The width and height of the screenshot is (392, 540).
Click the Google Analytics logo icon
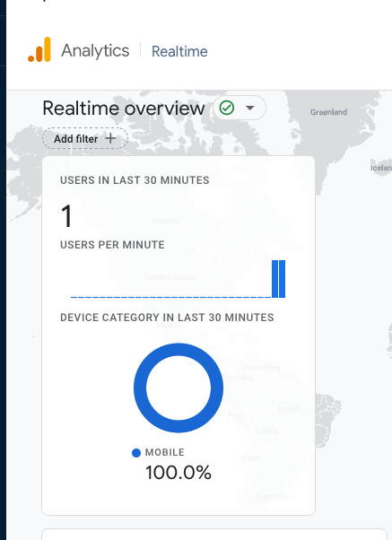click(39, 49)
